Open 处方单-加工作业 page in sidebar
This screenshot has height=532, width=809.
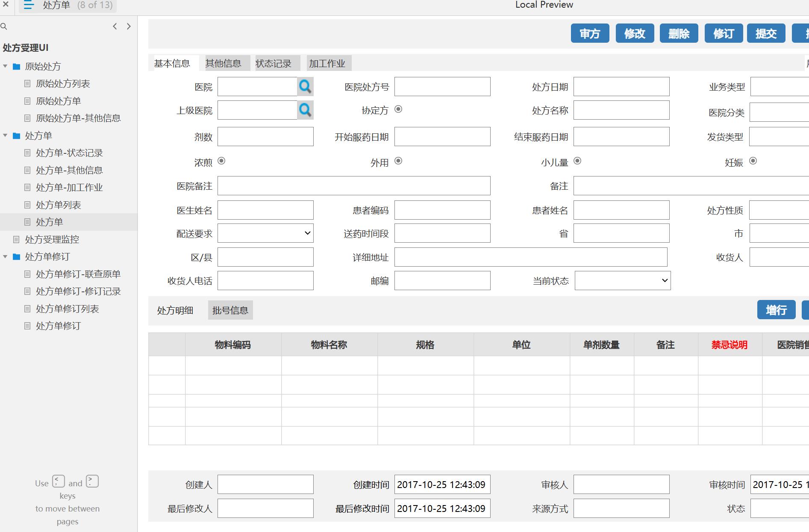point(69,188)
